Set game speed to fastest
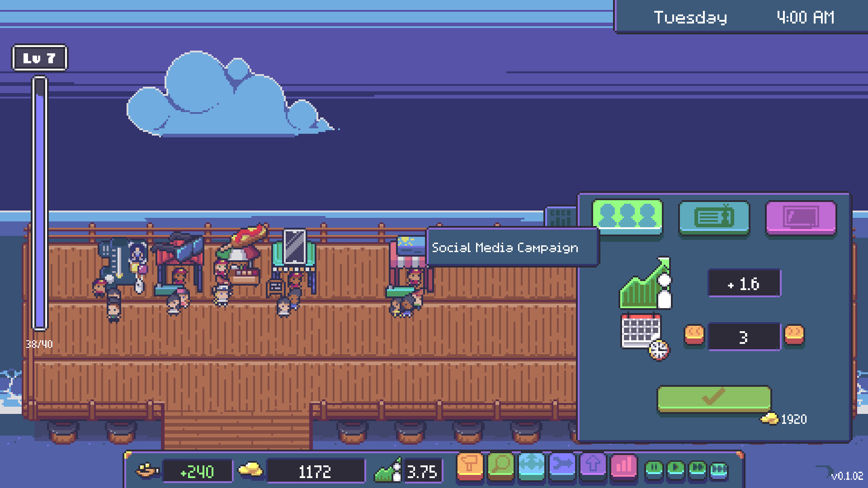Image resolution: width=868 pixels, height=488 pixels. 719,470
